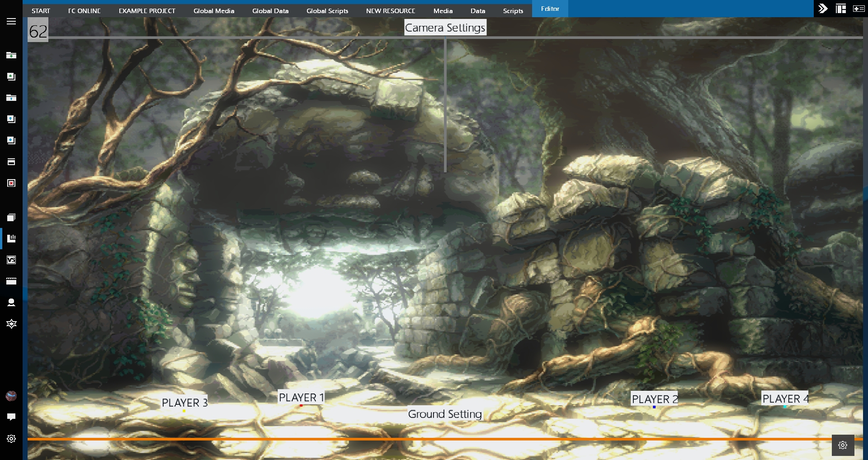
Task: Click the six-pointed star sidebar icon
Action: 11,324
